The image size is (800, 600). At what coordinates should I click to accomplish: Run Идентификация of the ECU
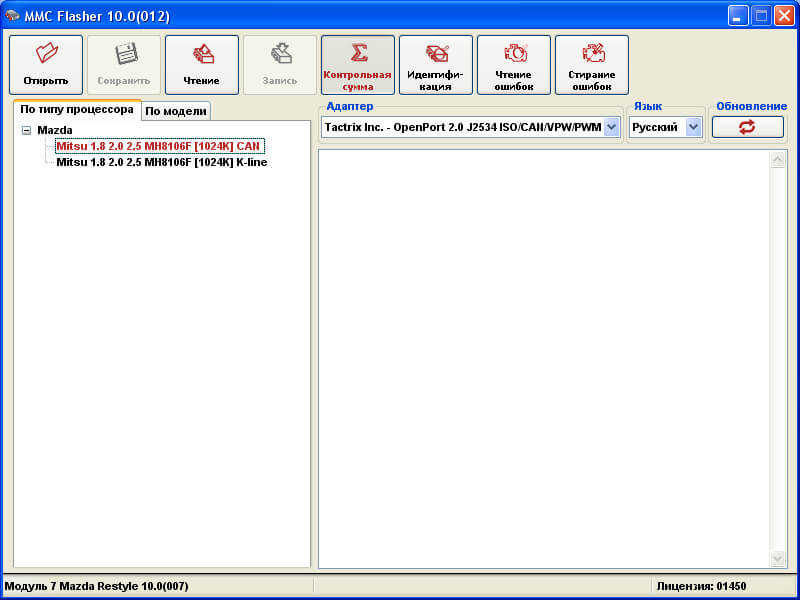pos(436,65)
